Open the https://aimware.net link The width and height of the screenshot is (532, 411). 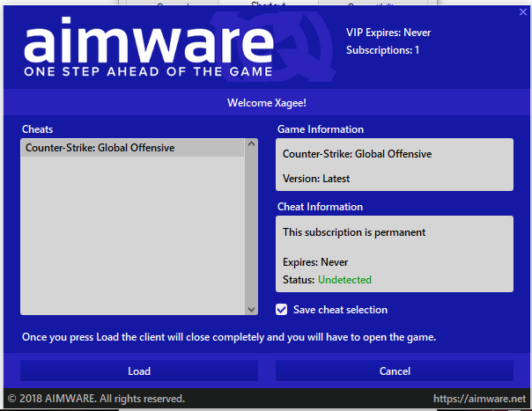coord(479,399)
